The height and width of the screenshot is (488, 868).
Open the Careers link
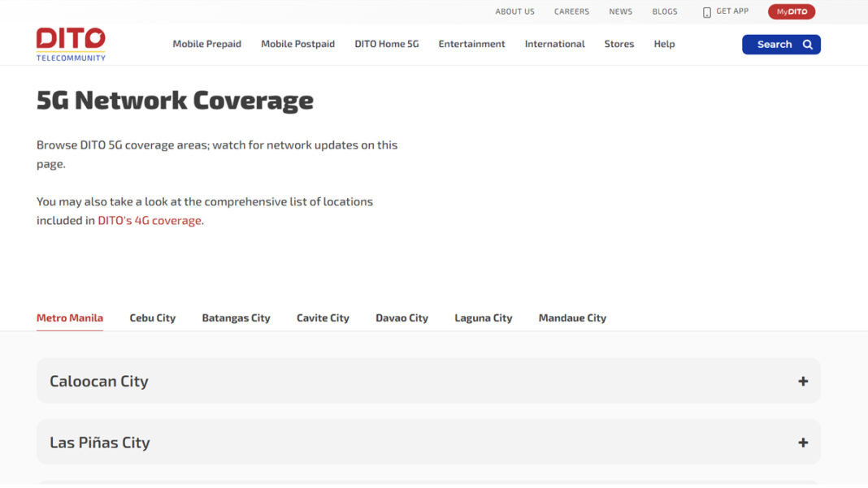click(571, 12)
